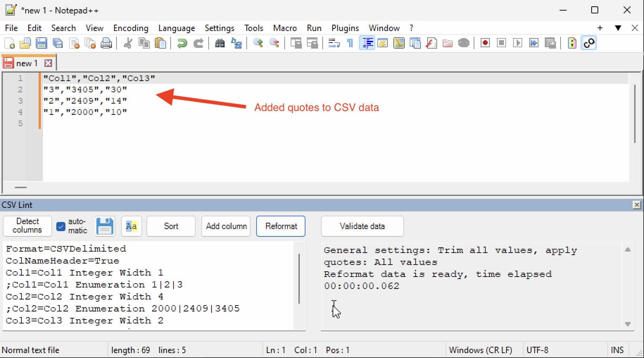Enable the auto-matic checkbox in CSV Lint
Viewport: 644px width, 358px height.
tap(60, 226)
